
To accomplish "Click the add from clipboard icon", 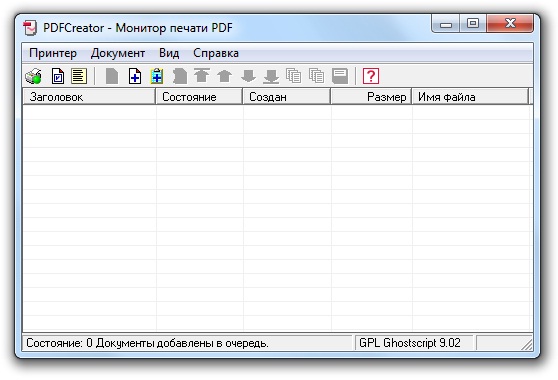I will pos(157,76).
